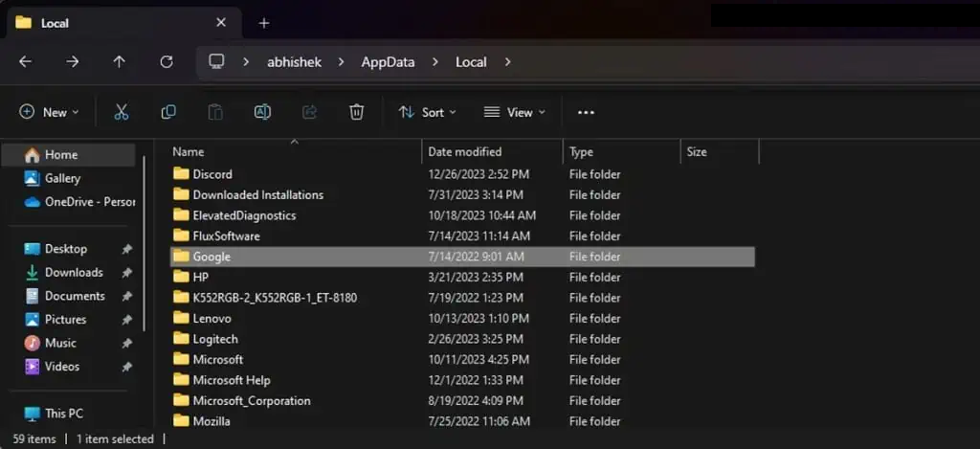Click the HP folder icon
This screenshot has height=449, width=980.
coord(181,277)
